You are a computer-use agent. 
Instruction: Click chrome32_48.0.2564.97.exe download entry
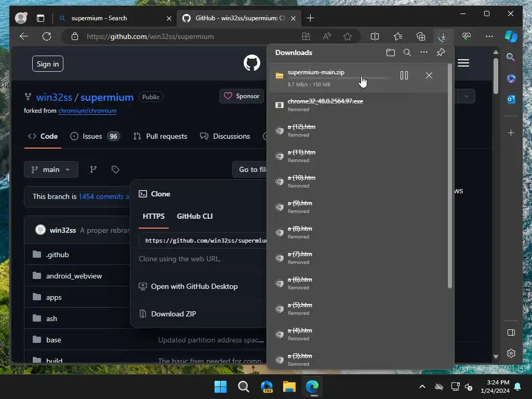358,105
